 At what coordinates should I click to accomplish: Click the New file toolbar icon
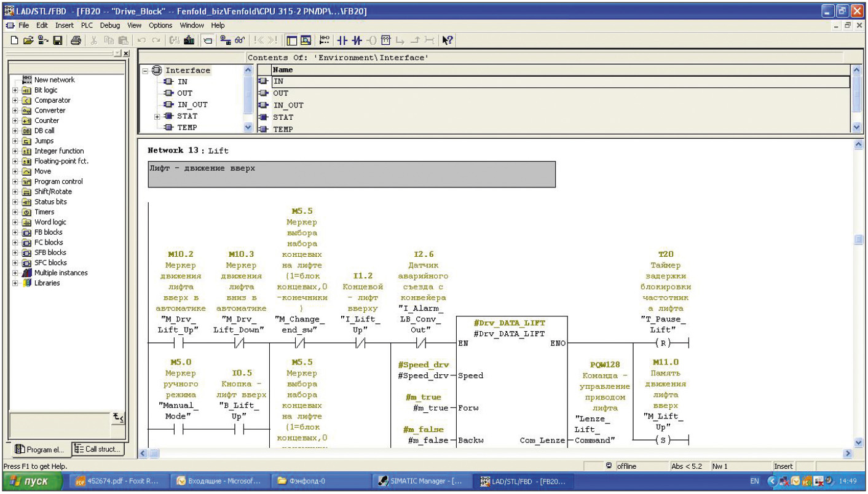point(15,41)
